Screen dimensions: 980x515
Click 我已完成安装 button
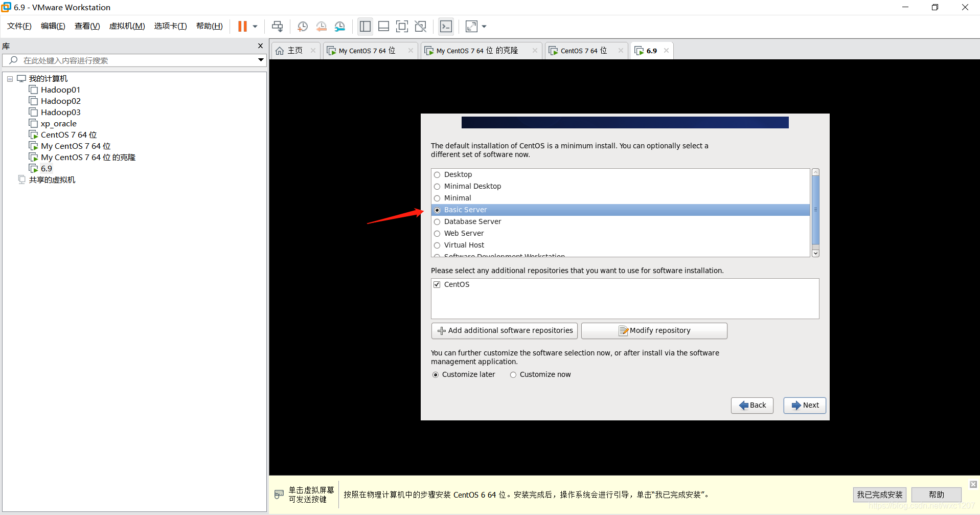[x=880, y=495]
